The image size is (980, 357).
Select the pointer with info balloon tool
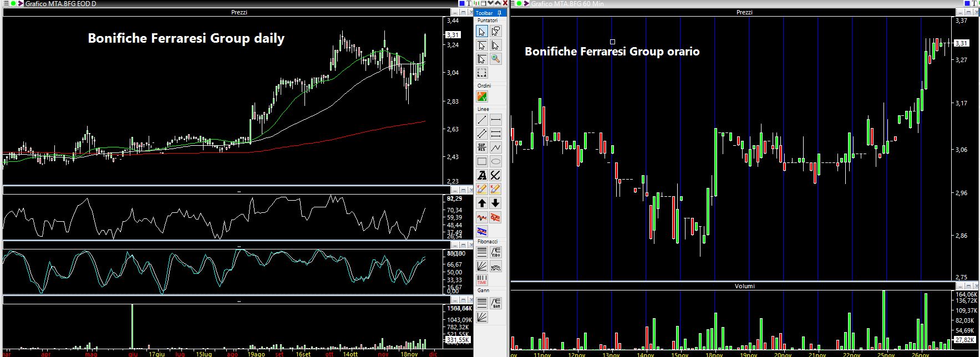496,31
